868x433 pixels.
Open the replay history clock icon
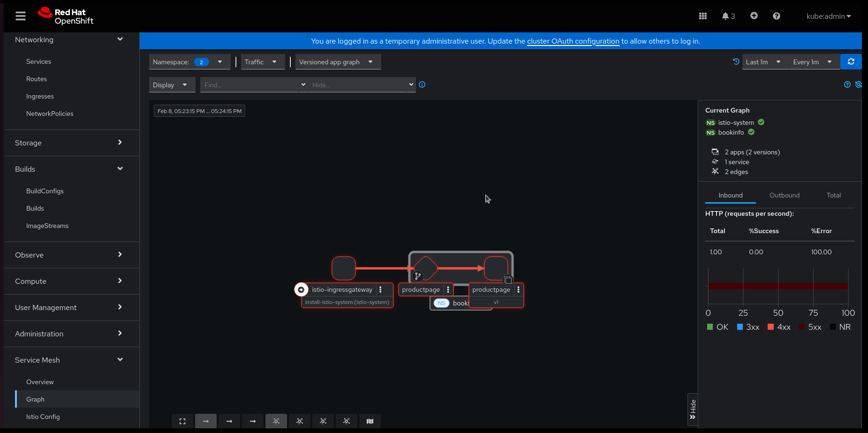click(736, 61)
